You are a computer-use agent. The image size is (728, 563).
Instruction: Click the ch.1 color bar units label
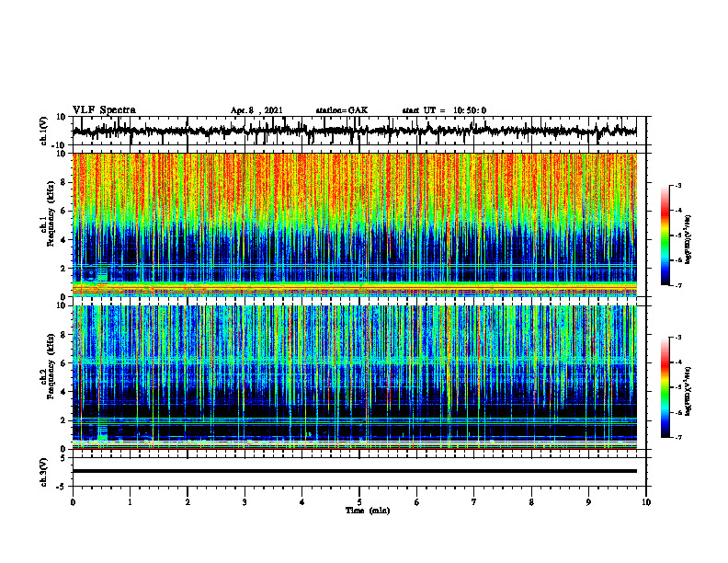(689, 239)
